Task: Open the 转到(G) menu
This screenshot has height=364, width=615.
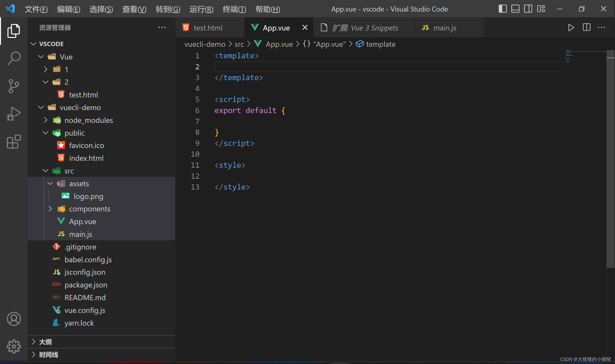Action: (168, 9)
